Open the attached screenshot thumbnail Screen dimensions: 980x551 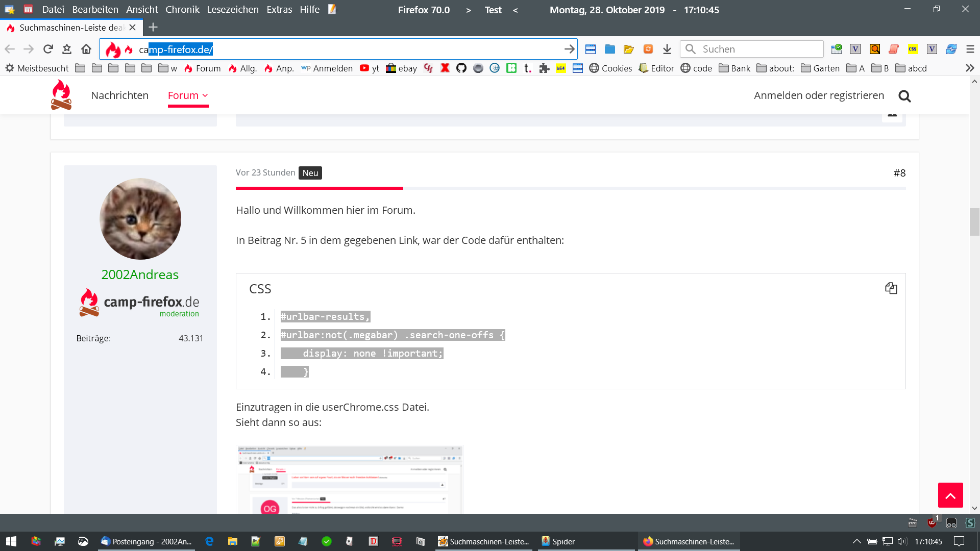[x=349, y=480]
